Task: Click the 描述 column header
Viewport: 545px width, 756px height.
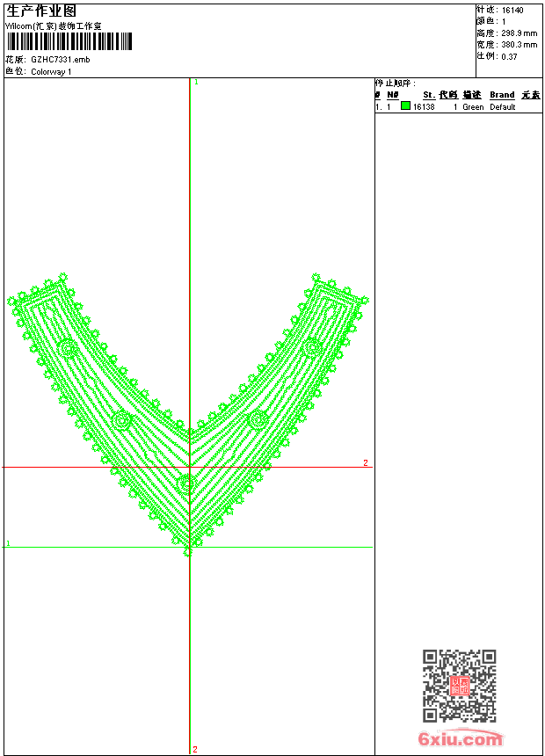Action: [x=472, y=95]
